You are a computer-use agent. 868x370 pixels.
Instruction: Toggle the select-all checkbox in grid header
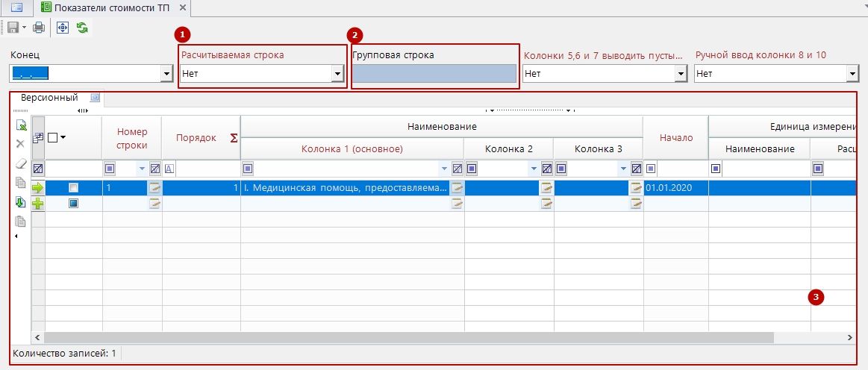click(52, 137)
